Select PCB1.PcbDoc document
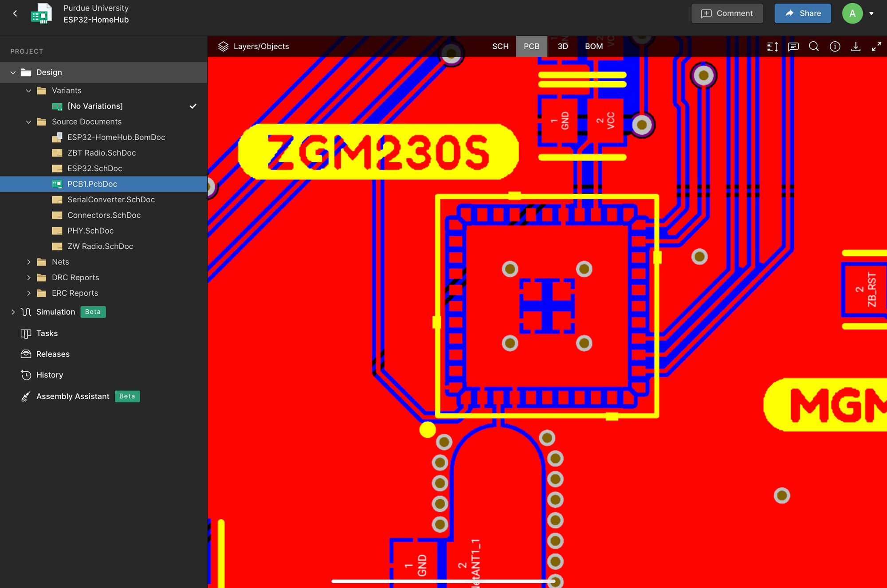887x588 pixels. tap(103, 184)
